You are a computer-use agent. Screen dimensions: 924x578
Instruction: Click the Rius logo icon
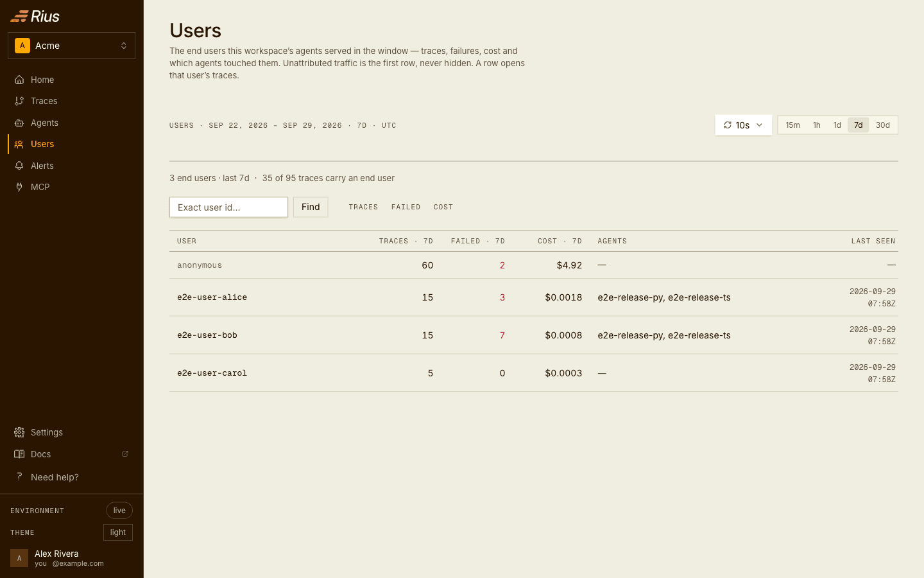point(19,16)
